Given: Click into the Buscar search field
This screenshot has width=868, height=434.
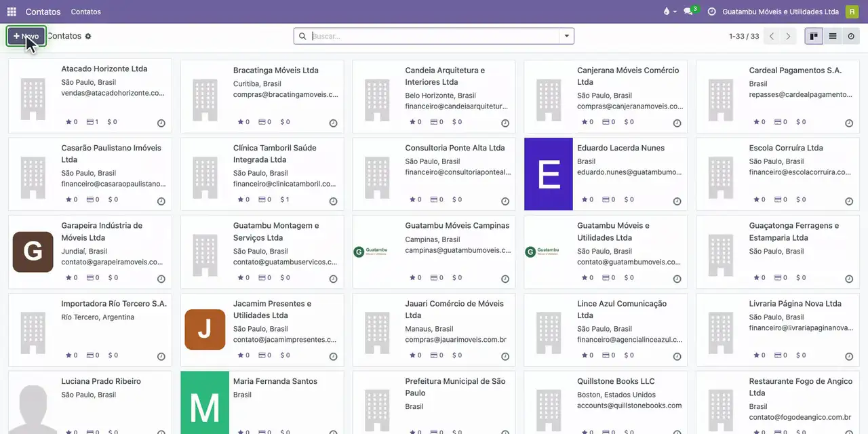Looking at the screenshot, I should 434,36.
